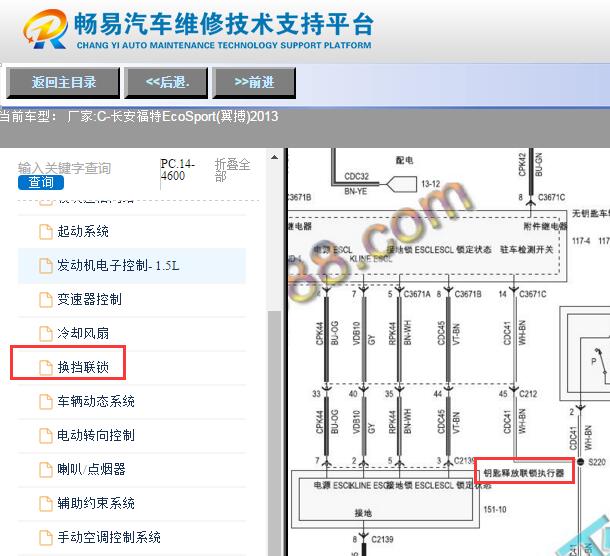Click the PC.14-4600 label
610x556 pixels.
click(x=178, y=170)
